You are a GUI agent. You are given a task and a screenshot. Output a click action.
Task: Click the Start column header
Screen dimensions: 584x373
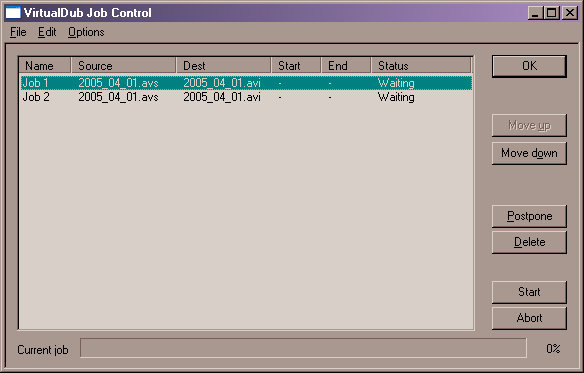tap(296, 66)
